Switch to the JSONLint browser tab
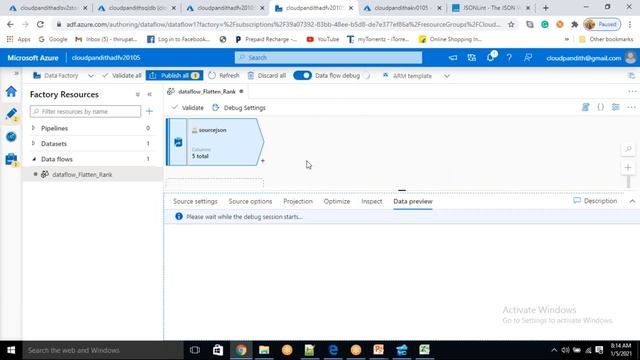The width and height of the screenshot is (640, 360). [x=491, y=8]
